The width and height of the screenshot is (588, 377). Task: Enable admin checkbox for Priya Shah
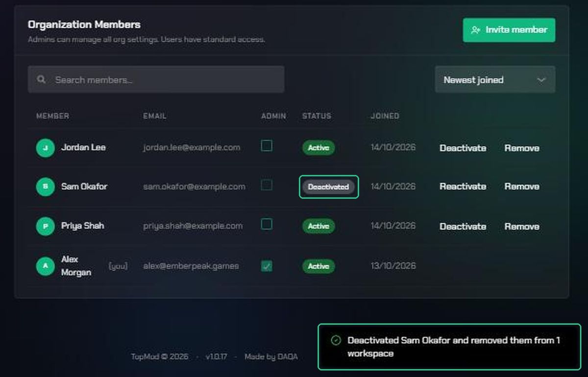267,224
